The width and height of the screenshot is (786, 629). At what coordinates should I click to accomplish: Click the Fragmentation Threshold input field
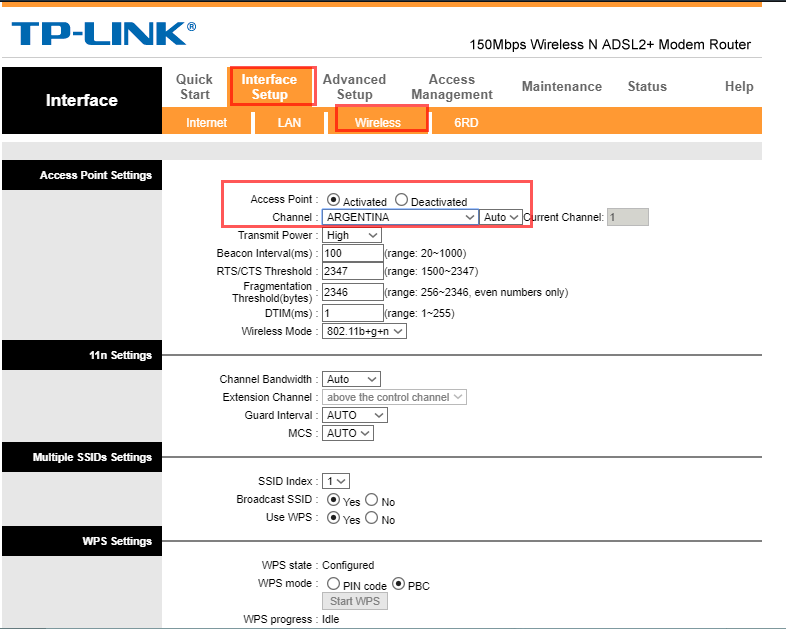[x=352, y=292]
